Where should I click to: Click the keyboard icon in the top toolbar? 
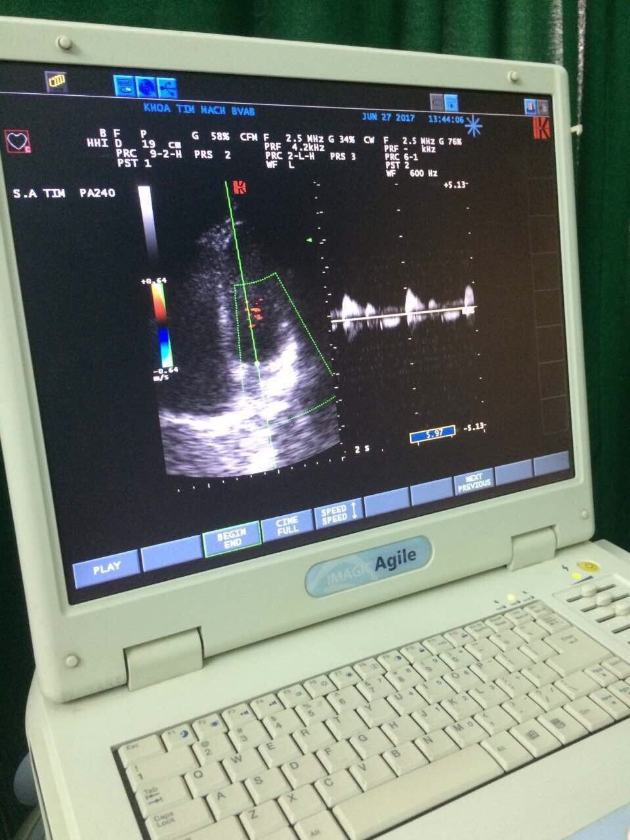click(x=125, y=87)
